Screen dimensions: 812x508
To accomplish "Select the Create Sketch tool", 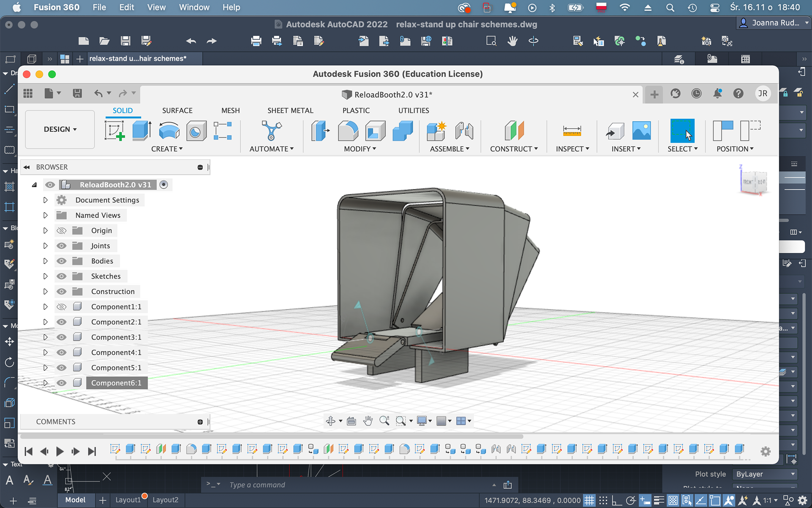I will (115, 130).
